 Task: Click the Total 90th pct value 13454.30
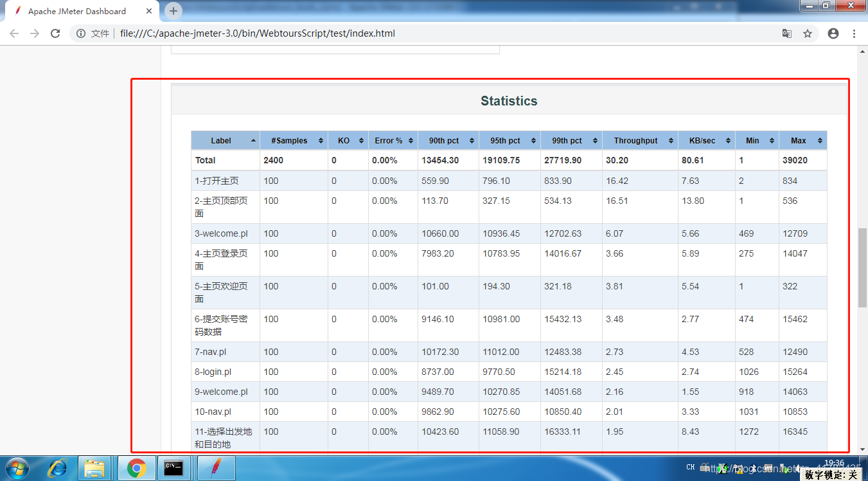click(440, 160)
